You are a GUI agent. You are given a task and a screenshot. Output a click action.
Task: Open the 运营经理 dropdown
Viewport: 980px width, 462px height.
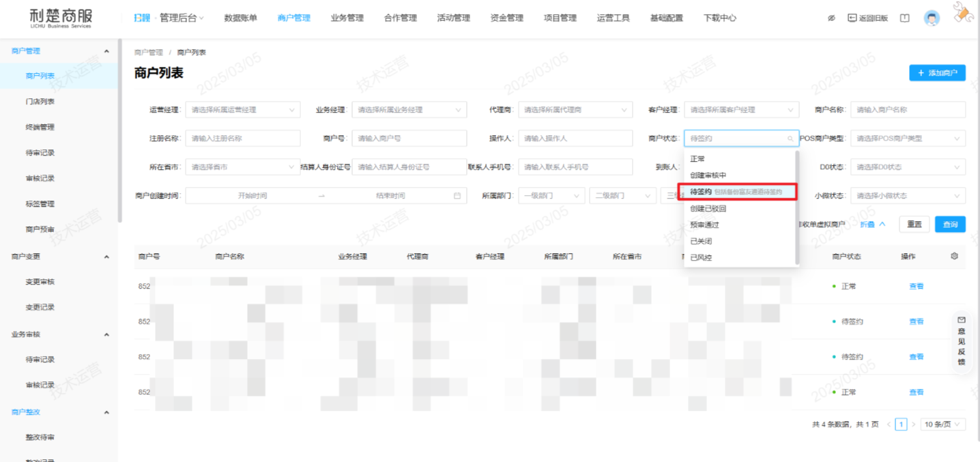(242, 110)
